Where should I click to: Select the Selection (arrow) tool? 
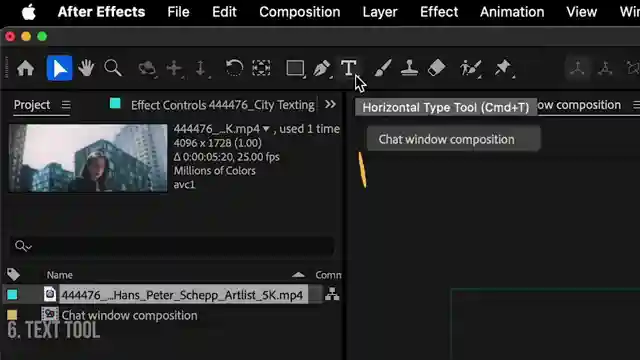pyautogui.click(x=60, y=68)
